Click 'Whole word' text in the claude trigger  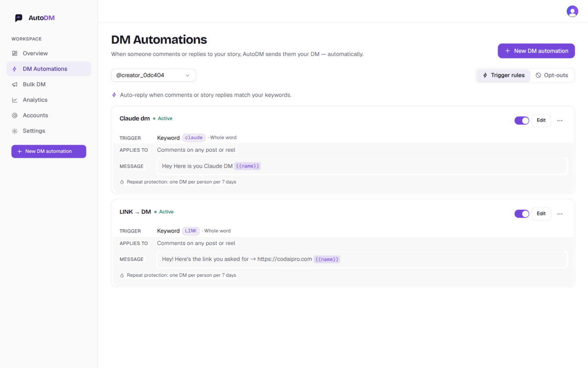223,138
